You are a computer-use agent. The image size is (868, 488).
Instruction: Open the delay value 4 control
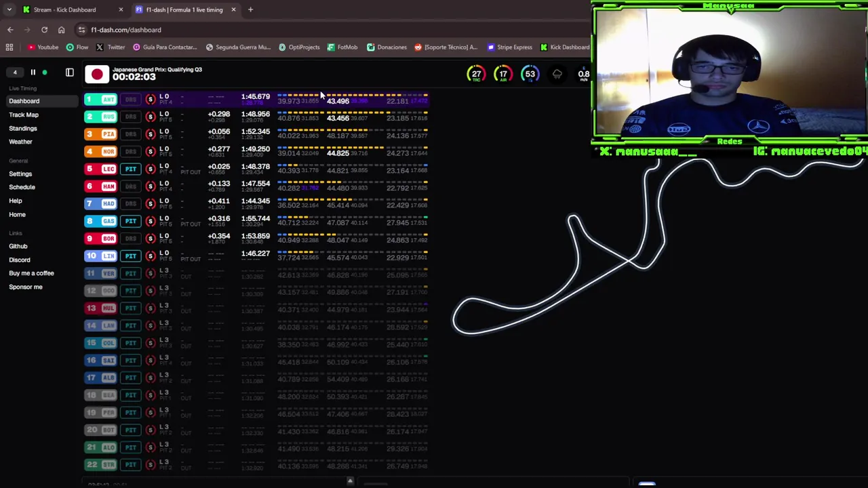[15, 73]
